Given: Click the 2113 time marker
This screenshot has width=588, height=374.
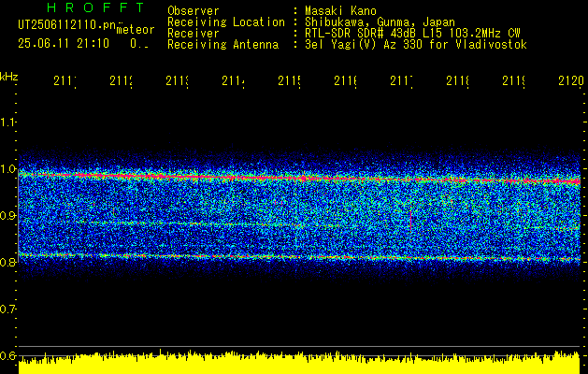Looking at the screenshot, I should pyautogui.click(x=177, y=80).
